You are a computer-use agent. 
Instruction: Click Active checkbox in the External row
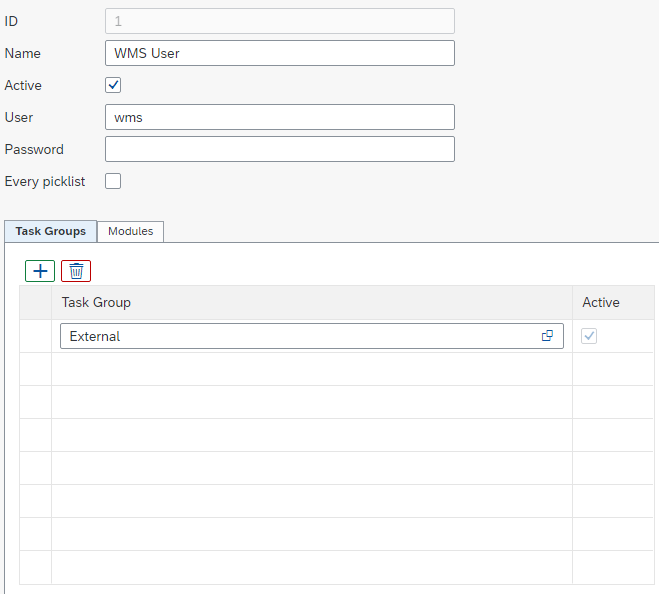(x=589, y=336)
